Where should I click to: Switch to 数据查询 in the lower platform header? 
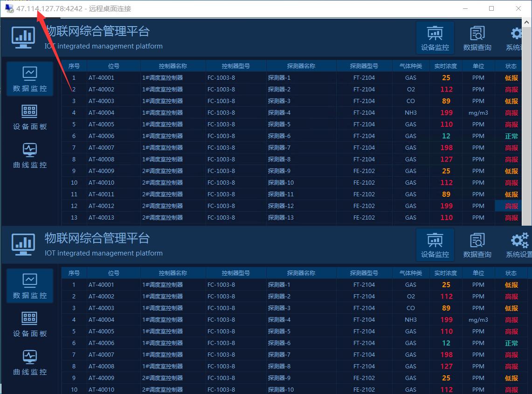click(477, 245)
